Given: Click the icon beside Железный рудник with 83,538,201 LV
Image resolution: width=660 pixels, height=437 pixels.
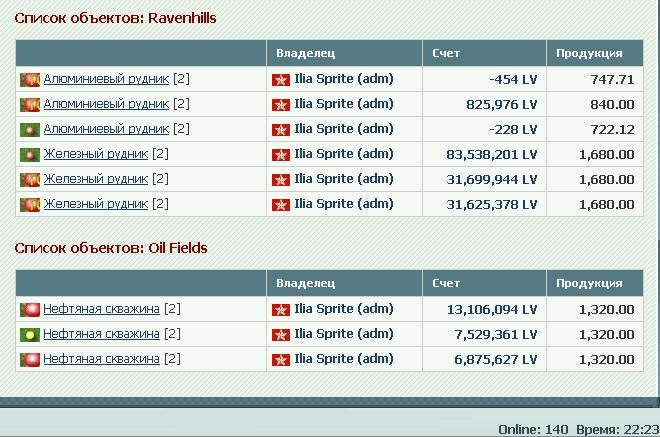Looking at the screenshot, I should (x=30, y=155).
